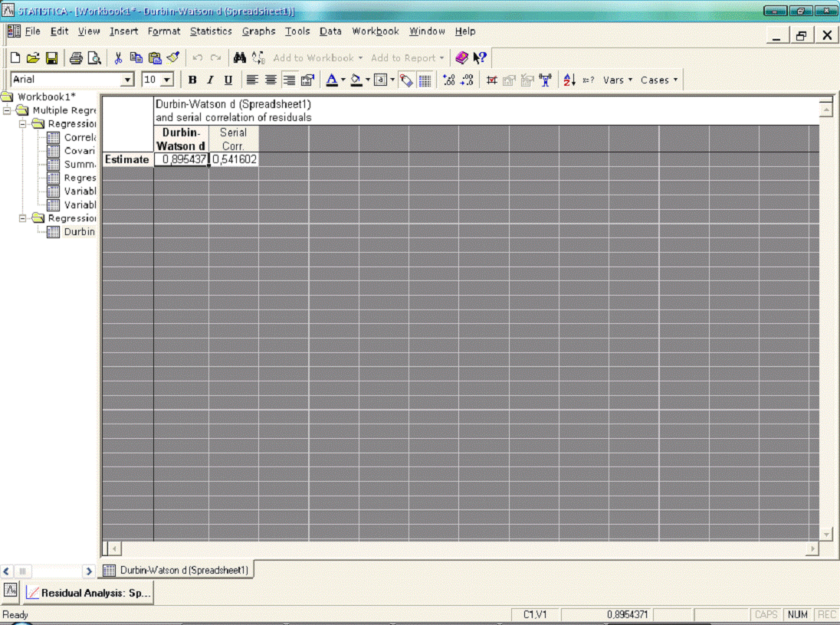
Task: Click the Print icon in the toolbar
Action: point(76,58)
